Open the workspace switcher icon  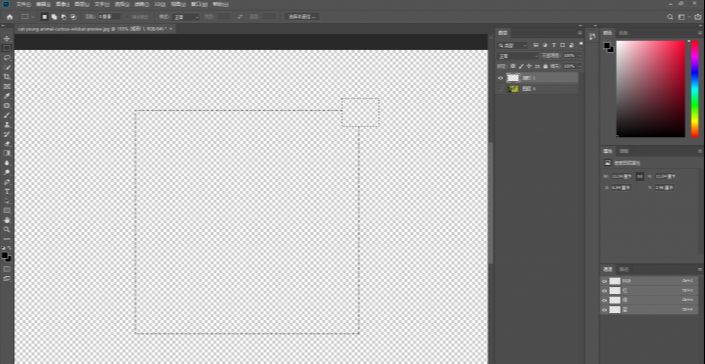(x=682, y=17)
